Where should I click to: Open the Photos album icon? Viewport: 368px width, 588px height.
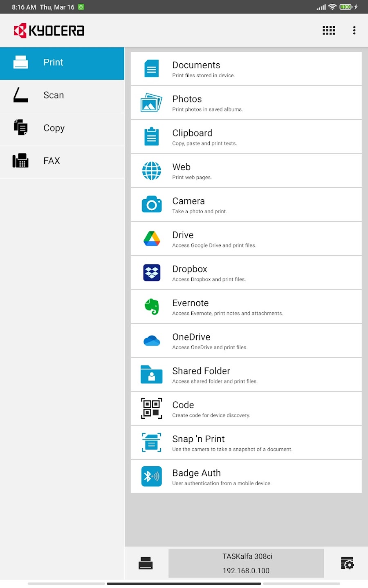151,102
